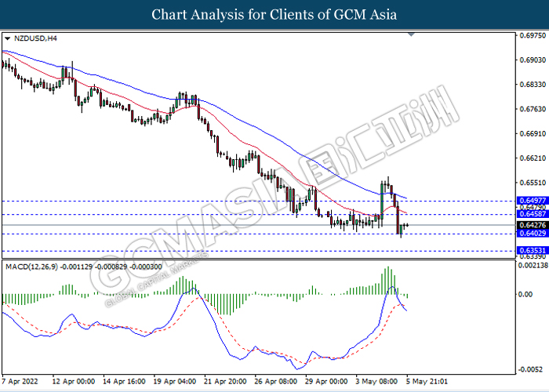Click the MACD(12,26,9) indicator label
Screen dimensions: 549x392
pyautogui.click(x=31, y=267)
